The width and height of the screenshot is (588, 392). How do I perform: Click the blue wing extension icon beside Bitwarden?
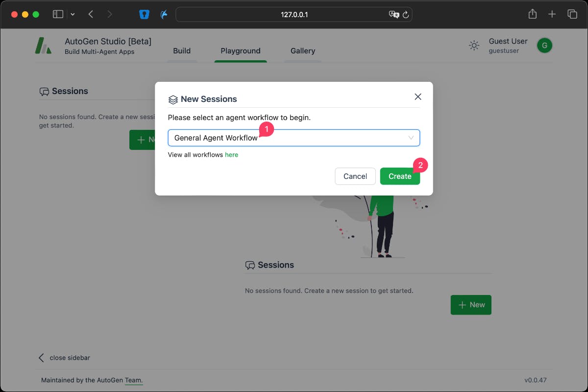(165, 14)
